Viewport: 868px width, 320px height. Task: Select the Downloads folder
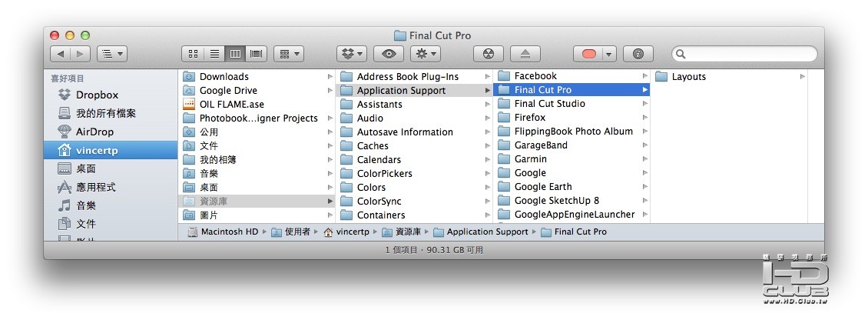pos(257,76)
